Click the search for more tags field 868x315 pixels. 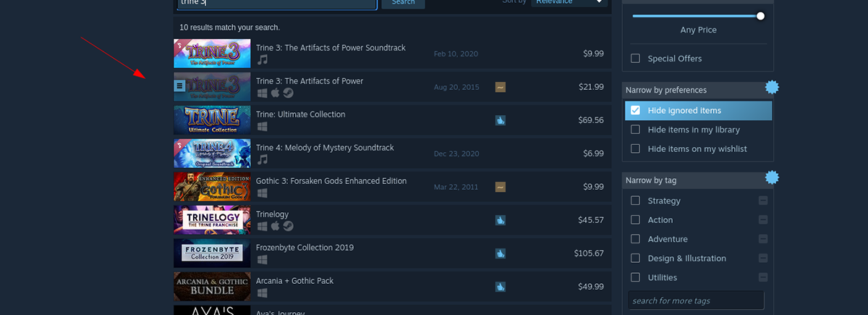[695, 301]
